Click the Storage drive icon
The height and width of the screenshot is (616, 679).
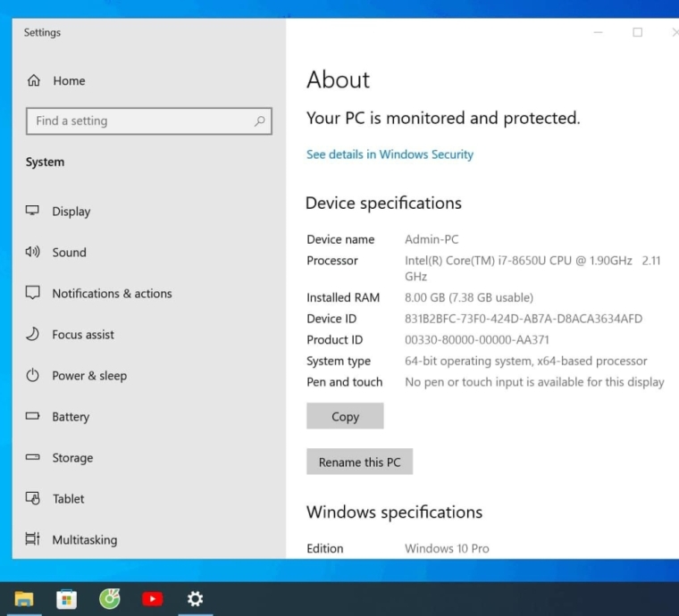pos(32,457)
